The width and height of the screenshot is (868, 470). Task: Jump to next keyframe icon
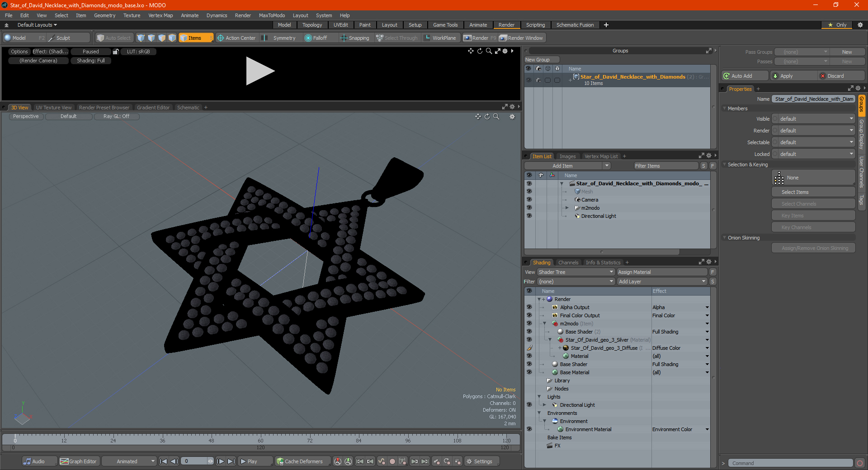414,461
